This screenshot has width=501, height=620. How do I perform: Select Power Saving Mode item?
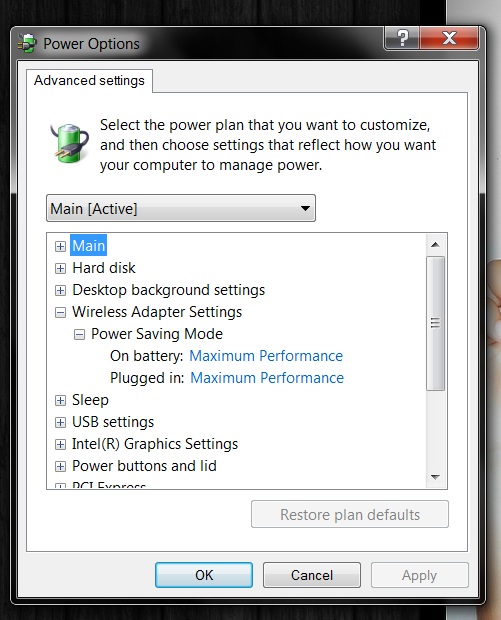[157, 334]
